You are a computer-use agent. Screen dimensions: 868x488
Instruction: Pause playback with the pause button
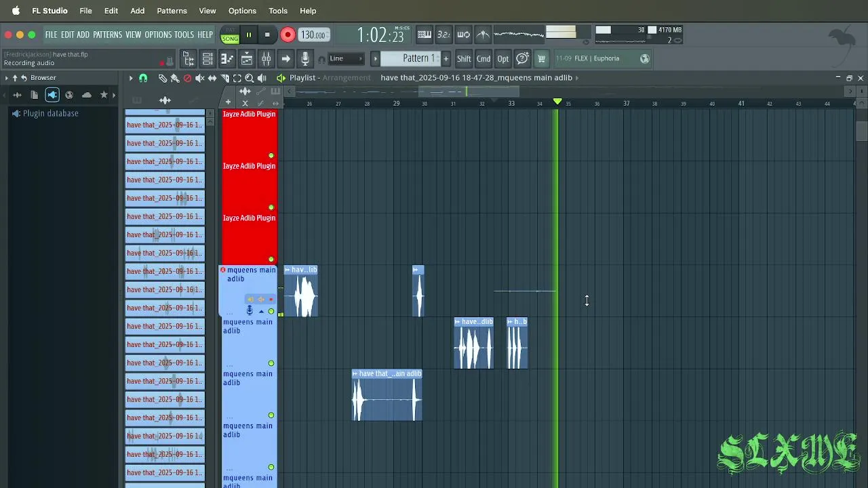pyautogui.click(x=249, y=35)
